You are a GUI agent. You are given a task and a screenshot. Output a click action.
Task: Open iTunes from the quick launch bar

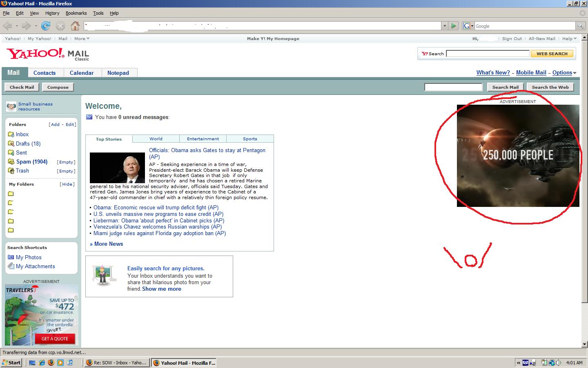(70, 362)
